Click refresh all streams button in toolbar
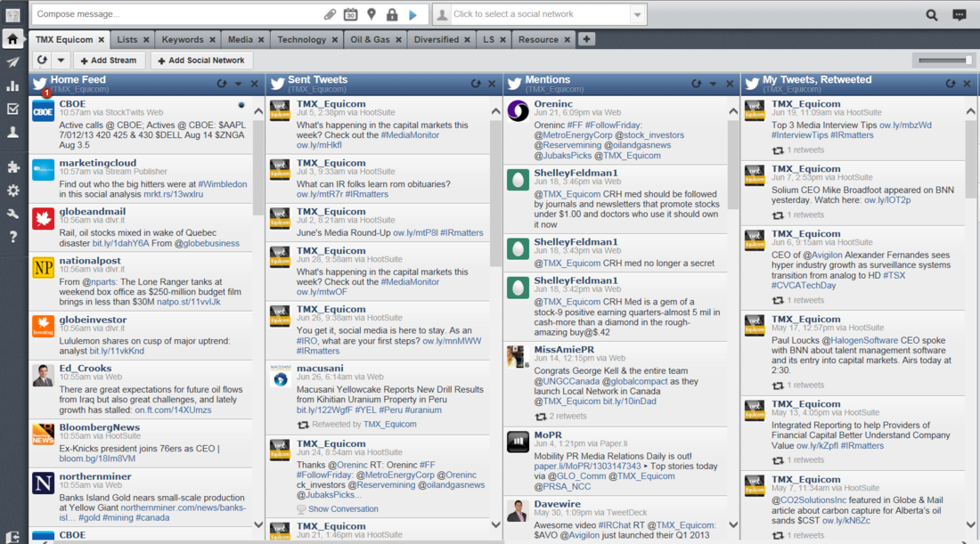Image resolution: width=980 pixels, height=544 pixels. click(42, 60)
